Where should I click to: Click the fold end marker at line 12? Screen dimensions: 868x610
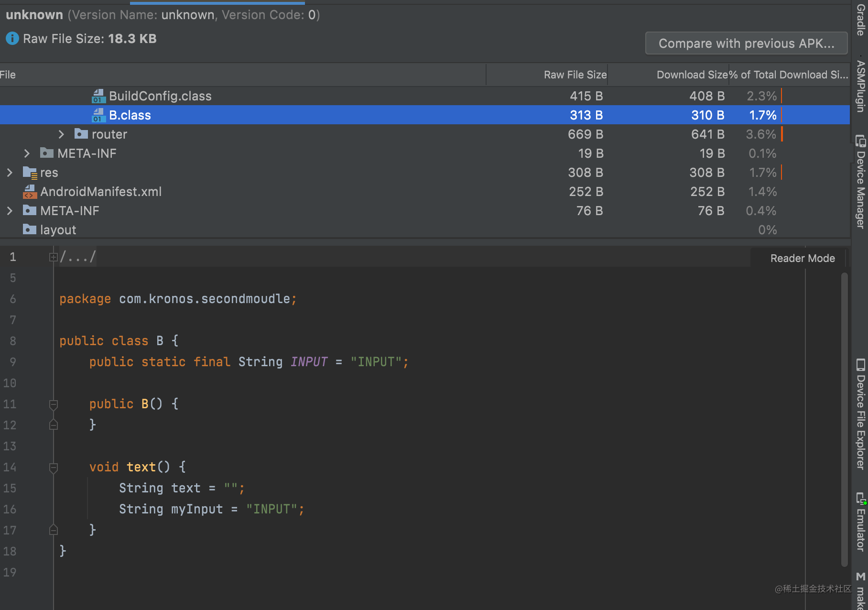coord(54,425)
